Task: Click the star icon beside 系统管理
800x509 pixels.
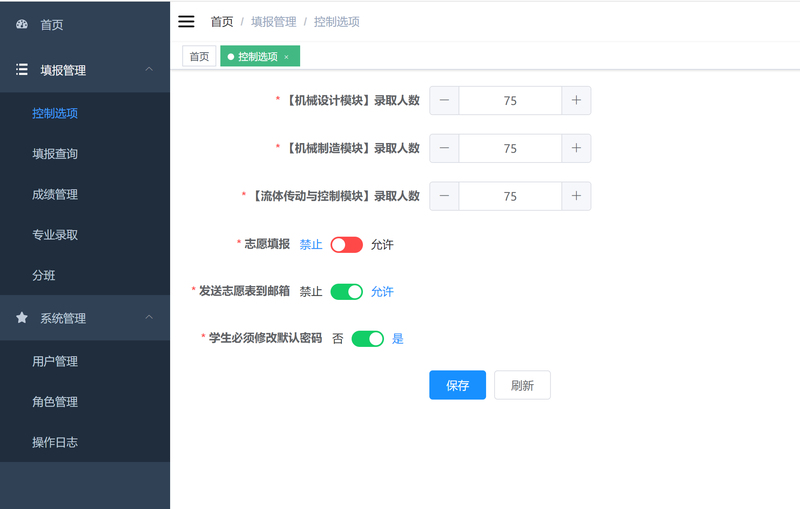Action: coord(21,318)
